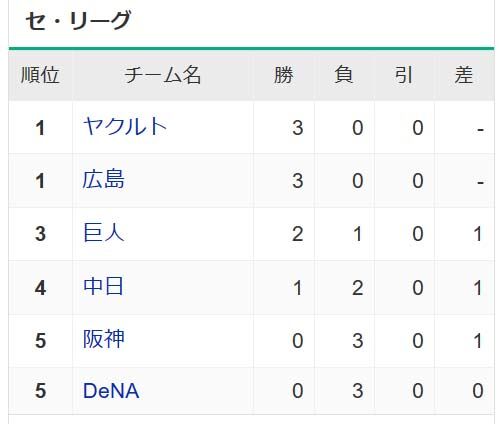Click the セ・リーグ heading
Viewport: 501px width, 424px height.
click(78, 21)
